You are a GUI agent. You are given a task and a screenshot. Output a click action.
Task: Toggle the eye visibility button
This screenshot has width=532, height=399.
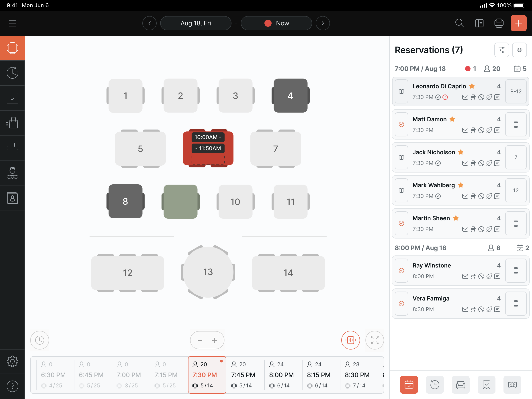click(519, 50)
